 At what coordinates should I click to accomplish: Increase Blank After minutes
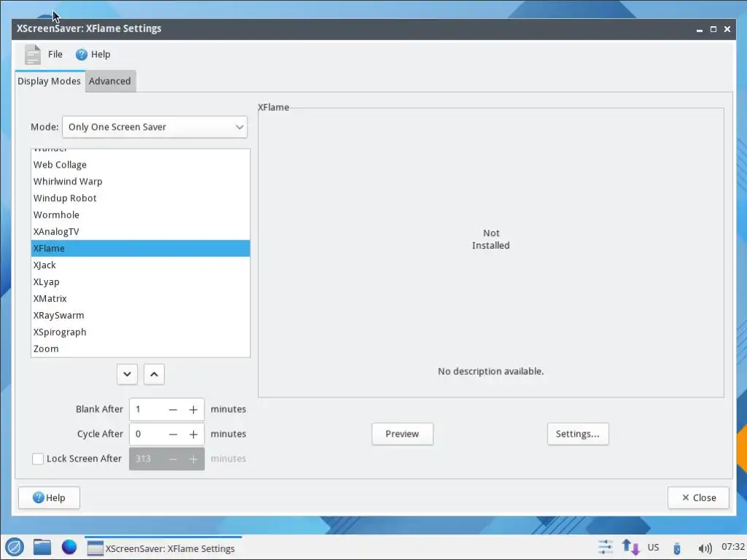(x=193, y=410)
